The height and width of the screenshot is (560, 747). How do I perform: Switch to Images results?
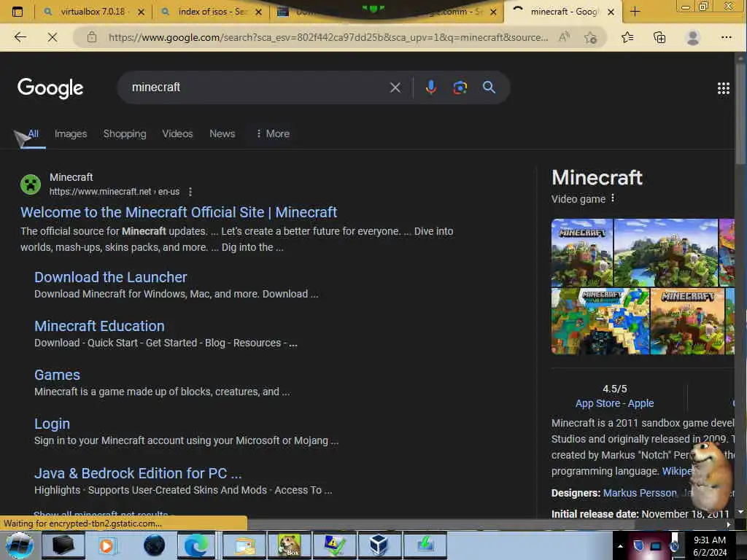point(71,134)
